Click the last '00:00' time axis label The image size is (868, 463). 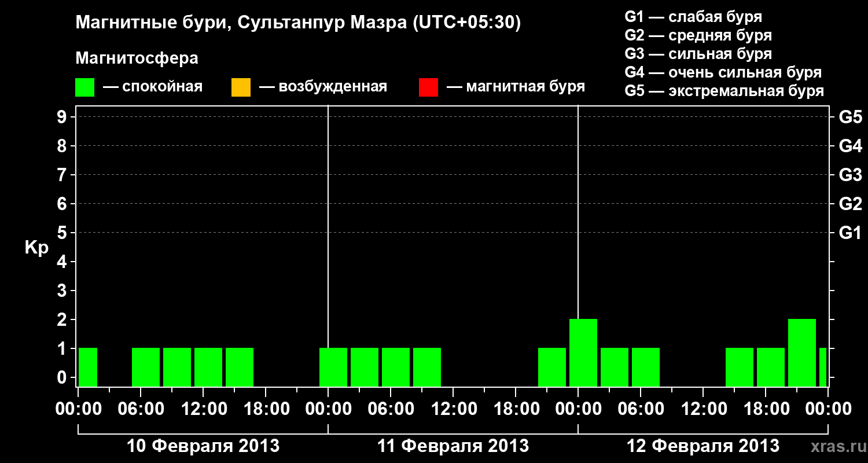click(828, 409)
